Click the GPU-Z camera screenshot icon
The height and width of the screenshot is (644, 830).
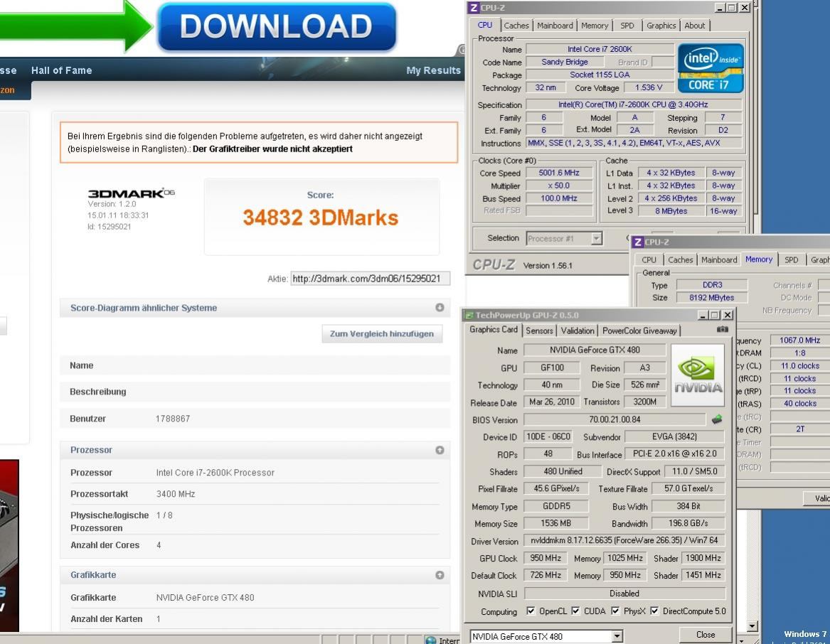point(723,329)
